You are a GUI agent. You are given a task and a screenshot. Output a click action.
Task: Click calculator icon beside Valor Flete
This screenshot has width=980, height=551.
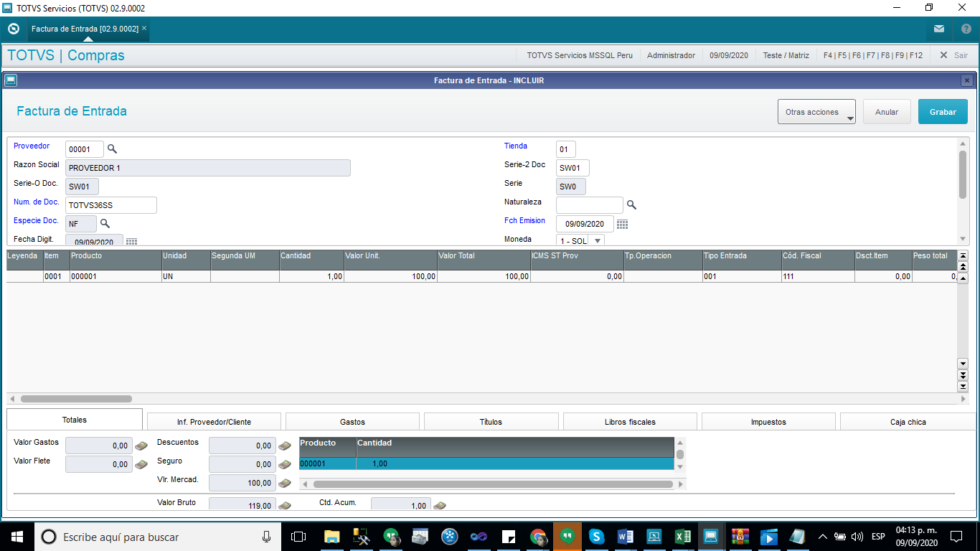pos(141,465)
